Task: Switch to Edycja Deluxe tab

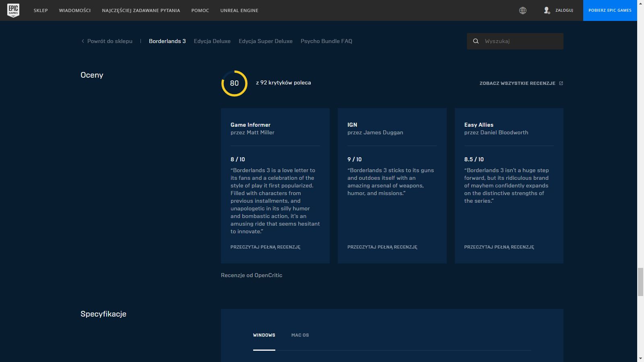Action: tap(212, 41)
